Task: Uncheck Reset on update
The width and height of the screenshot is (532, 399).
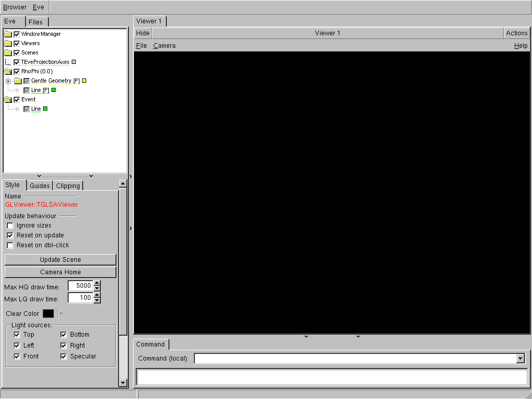Action: (10, 235)
